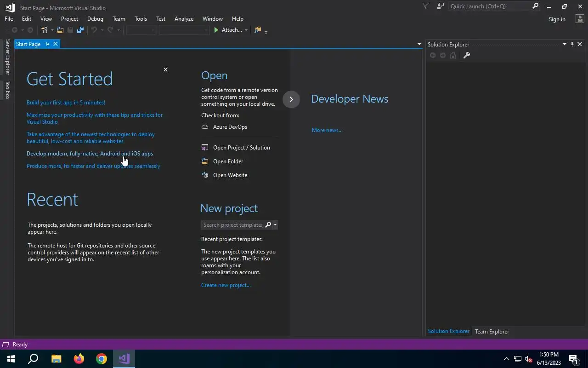Click the search icon in project templates box
The height and width of the screenshot is (368, 588).
click(x=268, y=224)
